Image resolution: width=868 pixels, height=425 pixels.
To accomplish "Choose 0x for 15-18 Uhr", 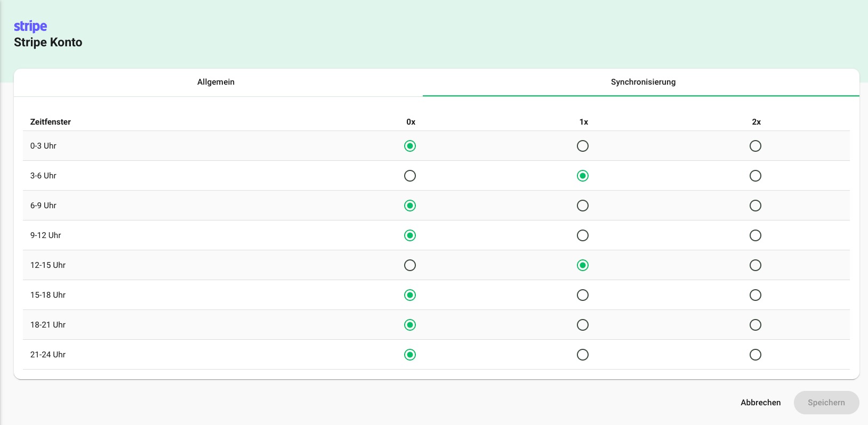I will point(410,295).
